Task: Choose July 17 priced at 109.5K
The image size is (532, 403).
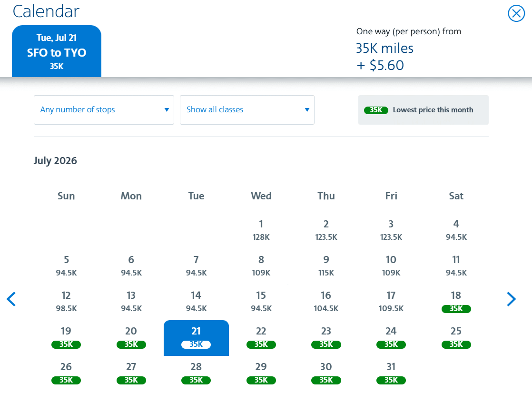Action: coord(391,302)
